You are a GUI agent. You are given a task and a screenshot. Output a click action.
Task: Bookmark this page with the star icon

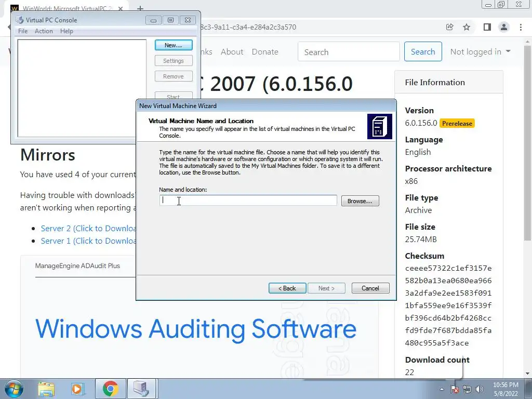coord(467,27)
